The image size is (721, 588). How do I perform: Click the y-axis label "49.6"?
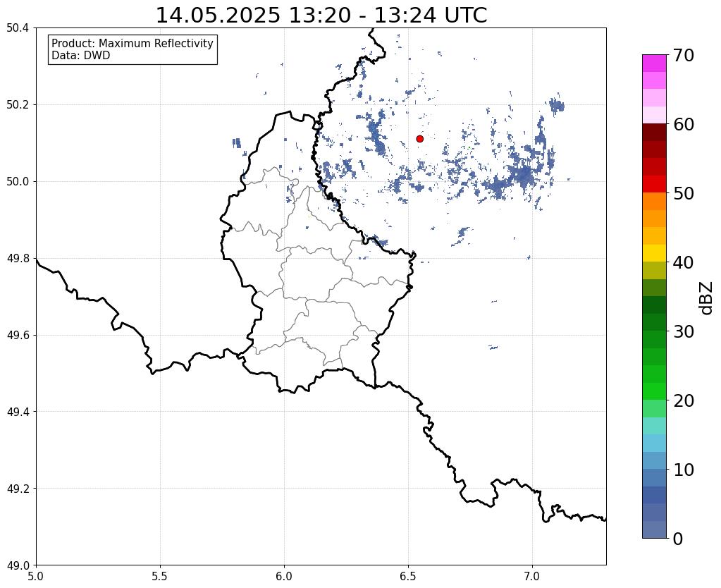pos(18,336)
